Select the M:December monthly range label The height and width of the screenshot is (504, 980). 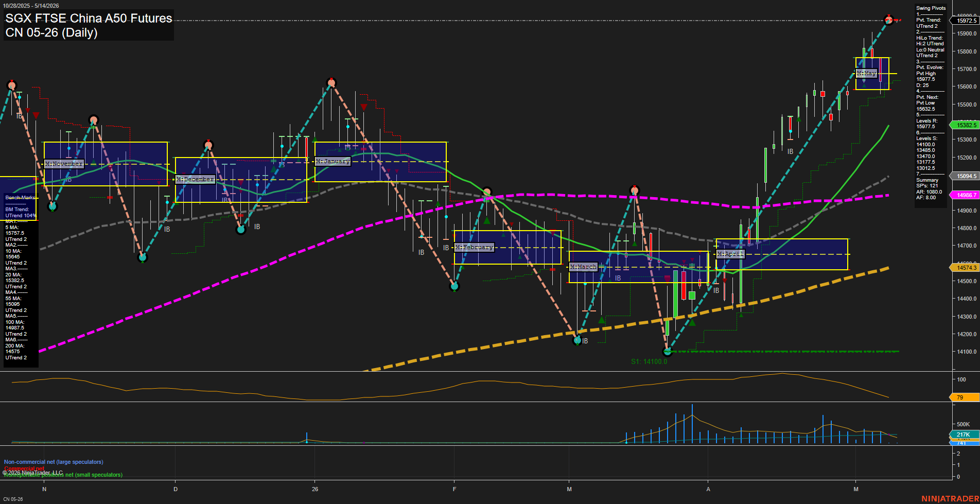pyautogui.click(x=195, y=179)
